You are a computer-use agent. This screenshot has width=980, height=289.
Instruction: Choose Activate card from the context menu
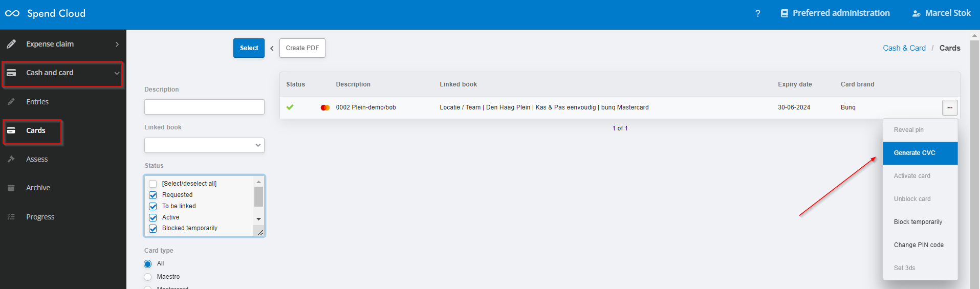coord(920,176)
